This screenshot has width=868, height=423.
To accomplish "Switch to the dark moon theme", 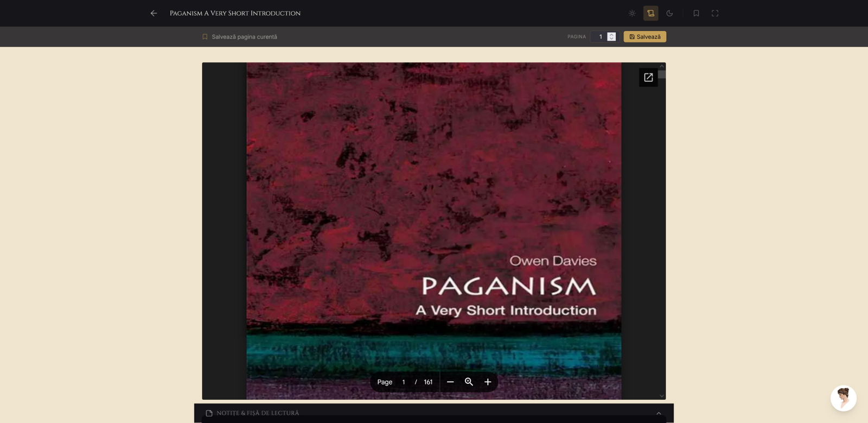I will coord(669,13).
